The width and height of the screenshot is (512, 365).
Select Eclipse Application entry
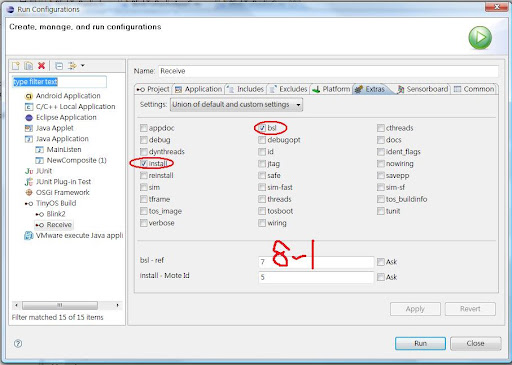[61, 117]
